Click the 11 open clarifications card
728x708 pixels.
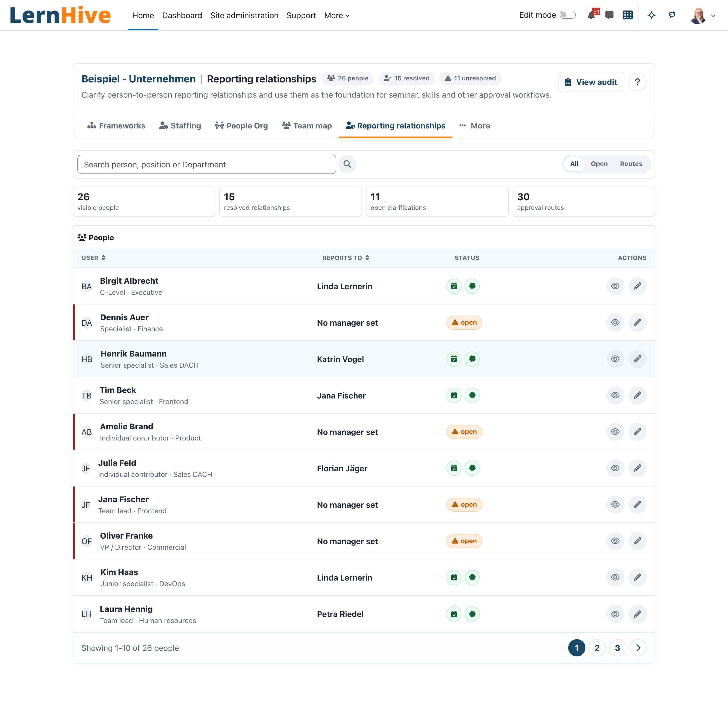(437, 202)
